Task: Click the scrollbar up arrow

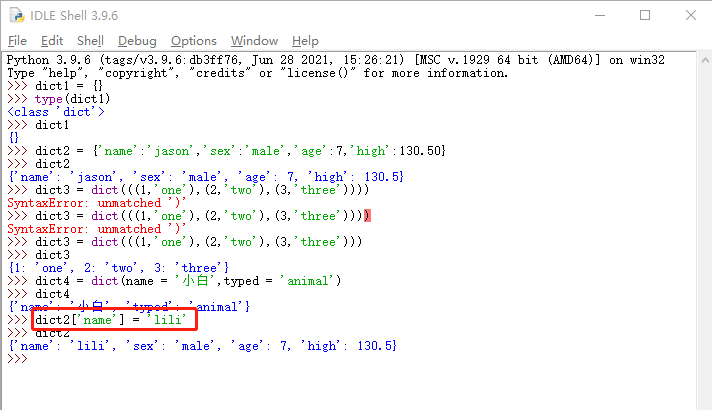Action: tap(705, 60)
